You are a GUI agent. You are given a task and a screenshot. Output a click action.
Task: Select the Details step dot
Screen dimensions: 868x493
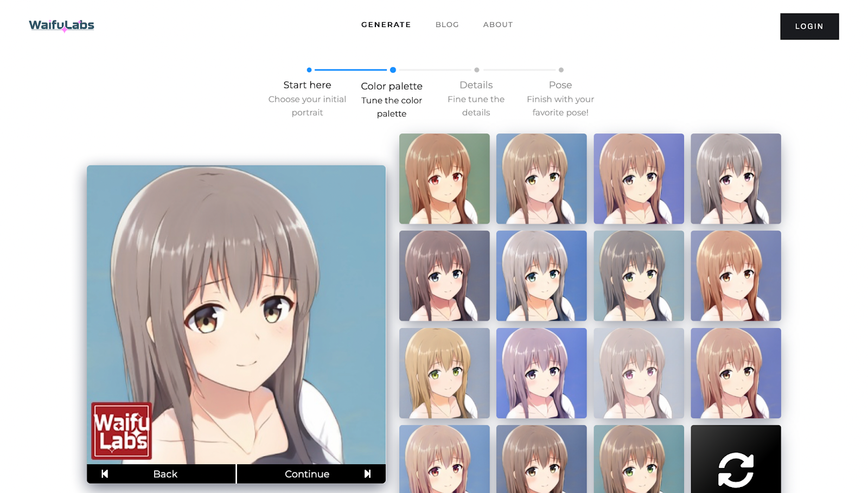(x=477, y=70)
